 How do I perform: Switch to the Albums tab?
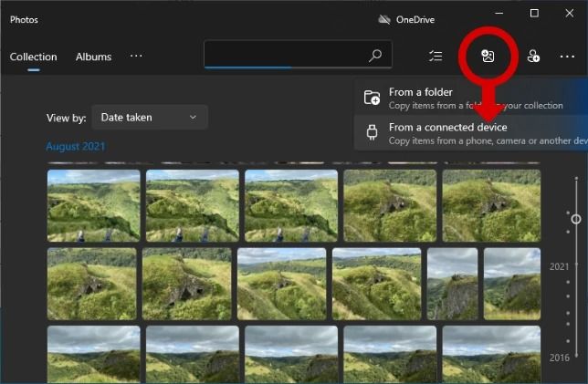(93, 57)
